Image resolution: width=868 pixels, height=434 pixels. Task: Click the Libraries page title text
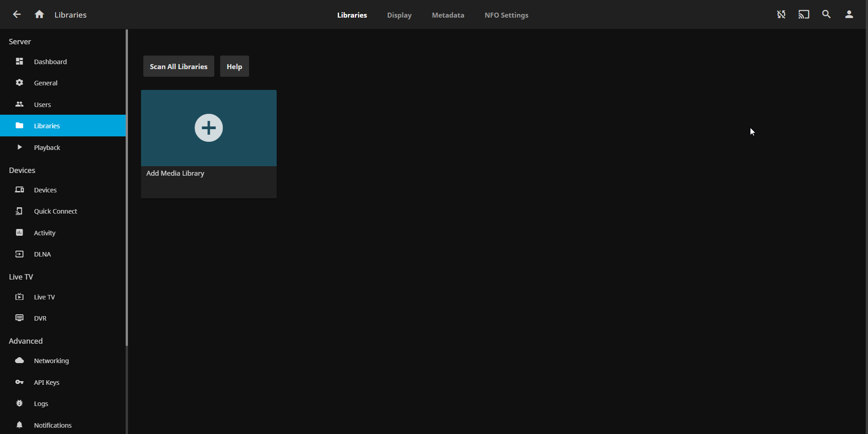click(71, 15)
